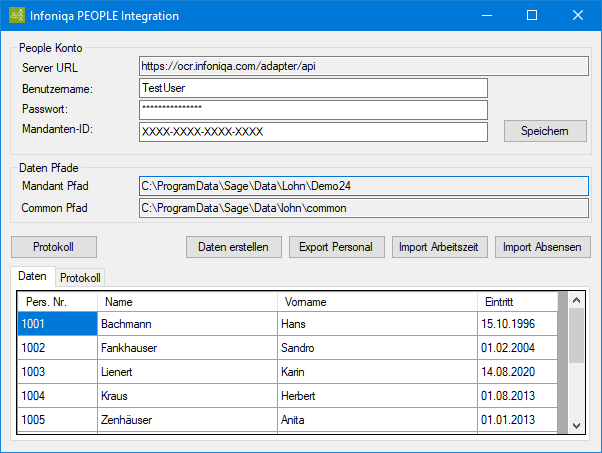
Task: Click the date 01.02.2004
Action: coord(517,348)
